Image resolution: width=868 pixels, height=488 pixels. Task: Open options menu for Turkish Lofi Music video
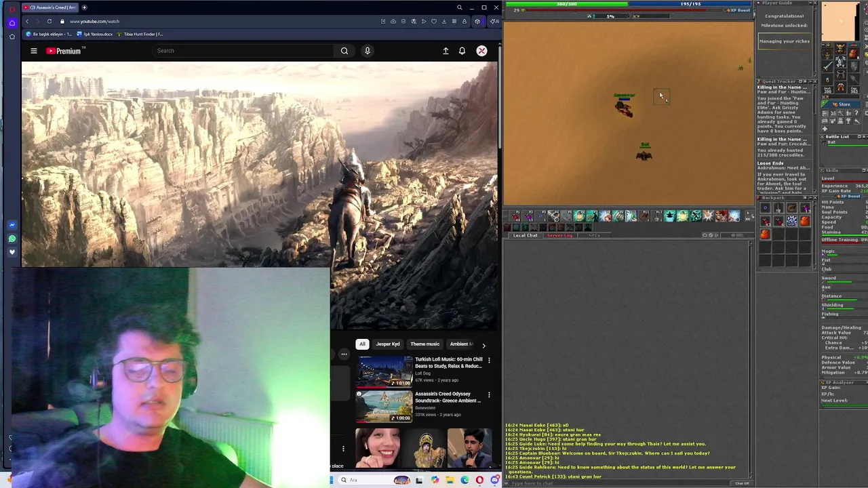point(489,360)
